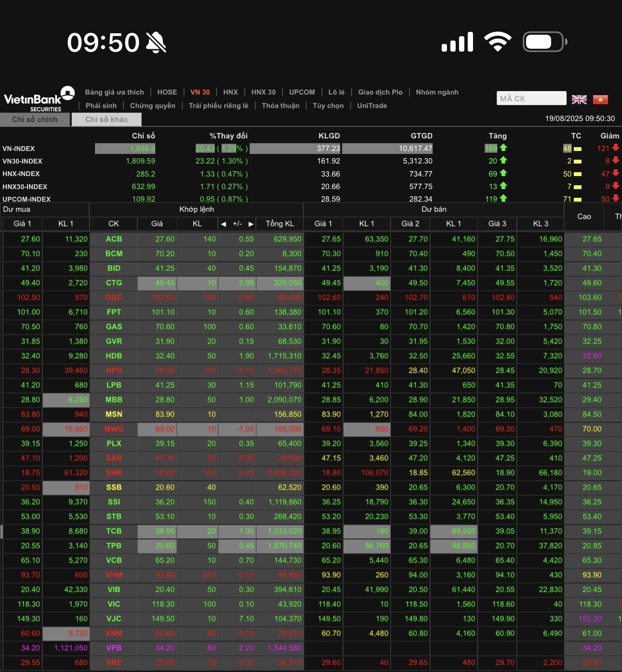This screenshot has height=672, width=622.
Task: Select the Chỉ số chính tab
Action: tap(35, 120)
